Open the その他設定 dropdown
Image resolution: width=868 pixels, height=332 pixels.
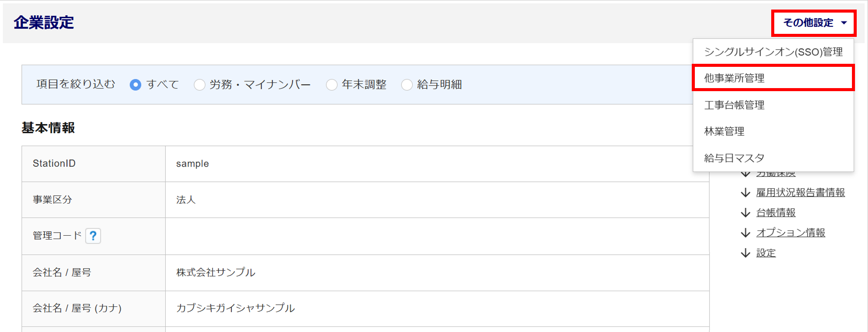click(814, 23)
